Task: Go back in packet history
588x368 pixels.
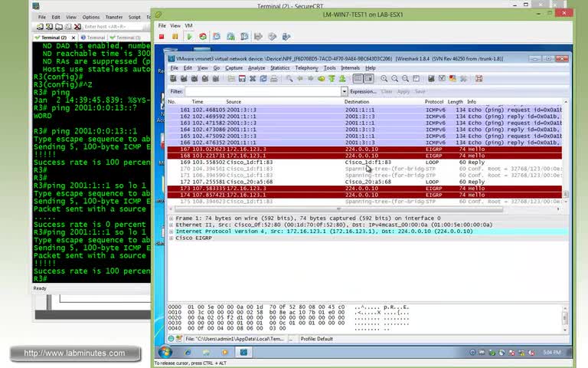Action: tap(300, 78)
